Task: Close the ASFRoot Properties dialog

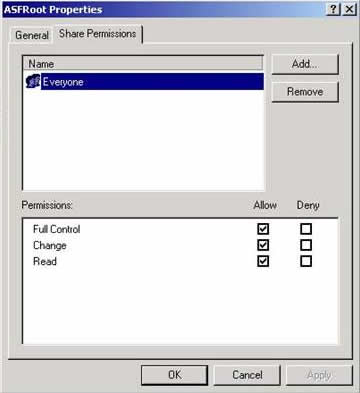Action: coord(349,9)
